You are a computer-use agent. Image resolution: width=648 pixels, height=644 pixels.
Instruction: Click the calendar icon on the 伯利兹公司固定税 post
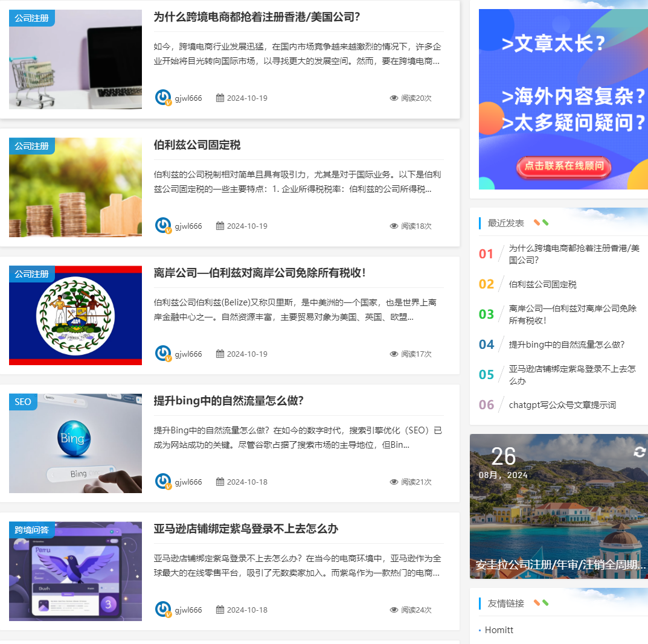(x=220, y=226)
